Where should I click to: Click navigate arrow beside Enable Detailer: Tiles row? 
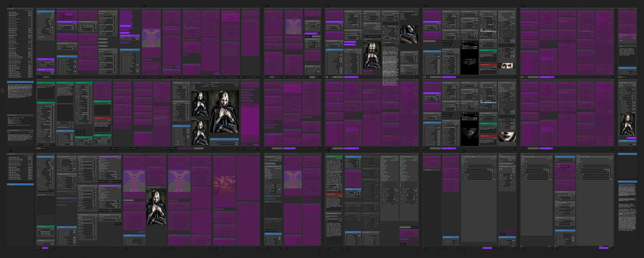coord(32,30)
